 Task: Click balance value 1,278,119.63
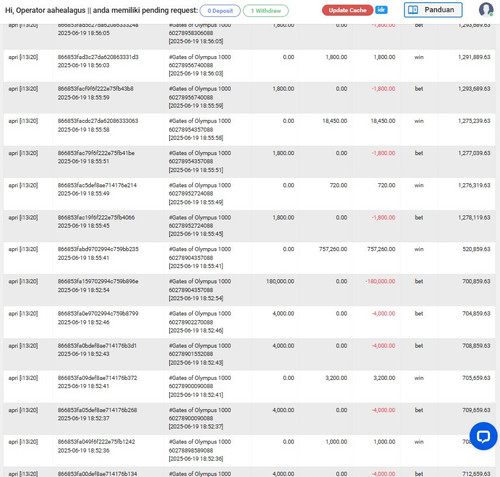click(474, 217)
